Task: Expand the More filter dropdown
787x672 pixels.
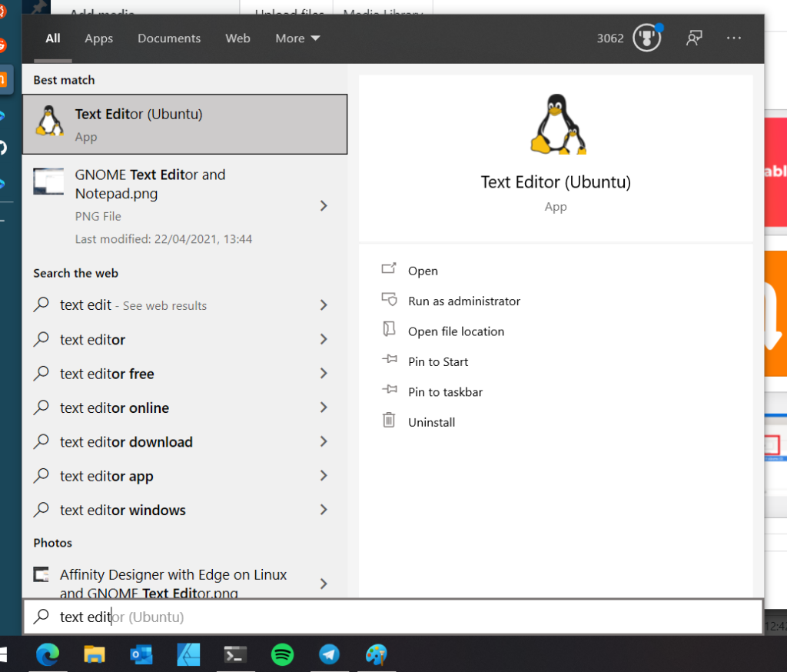Action: (297, 38)
